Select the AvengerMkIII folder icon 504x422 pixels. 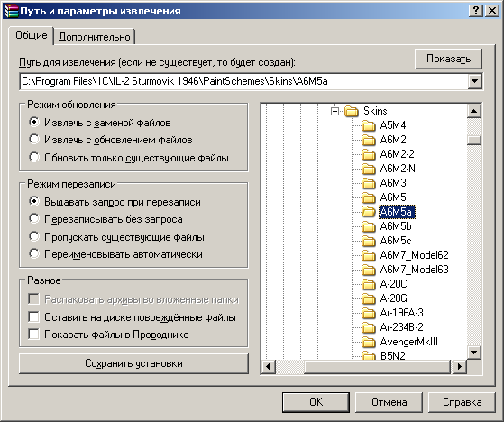point(369,342)
